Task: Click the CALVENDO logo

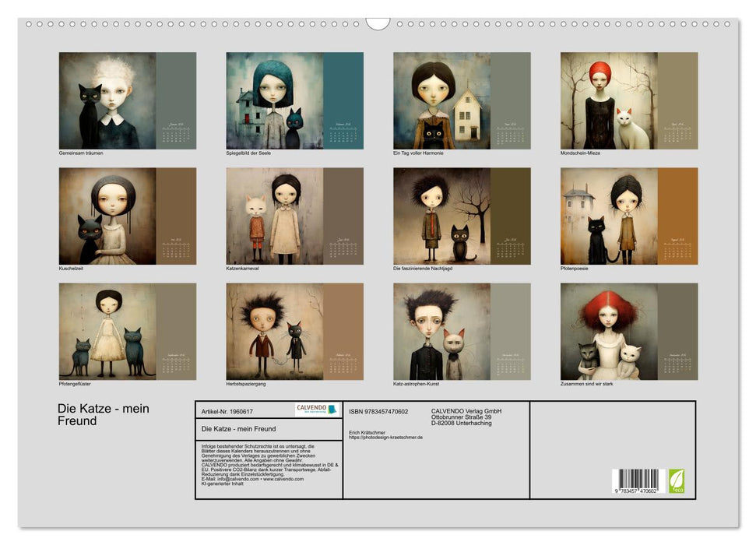Action: click(x=317, y=410)
